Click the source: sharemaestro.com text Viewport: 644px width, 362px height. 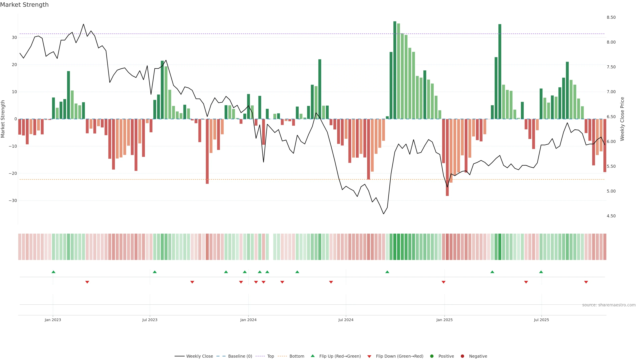coord(609,305)
